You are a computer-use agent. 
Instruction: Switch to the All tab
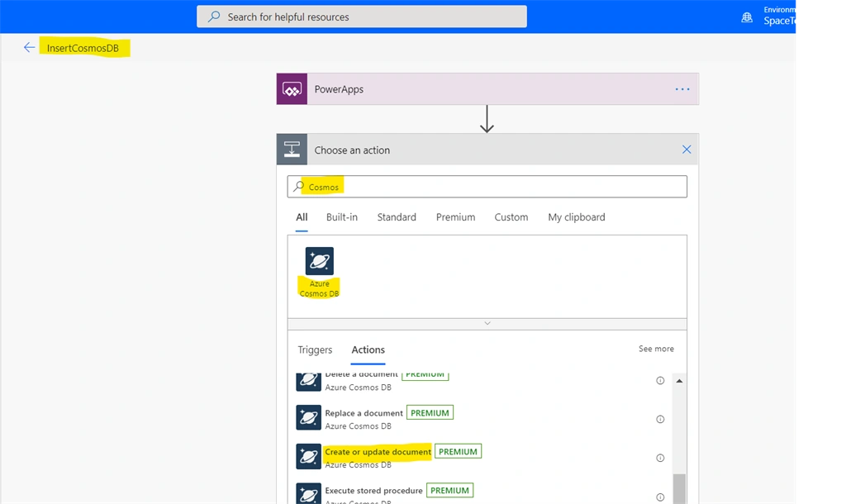(302, 217)
